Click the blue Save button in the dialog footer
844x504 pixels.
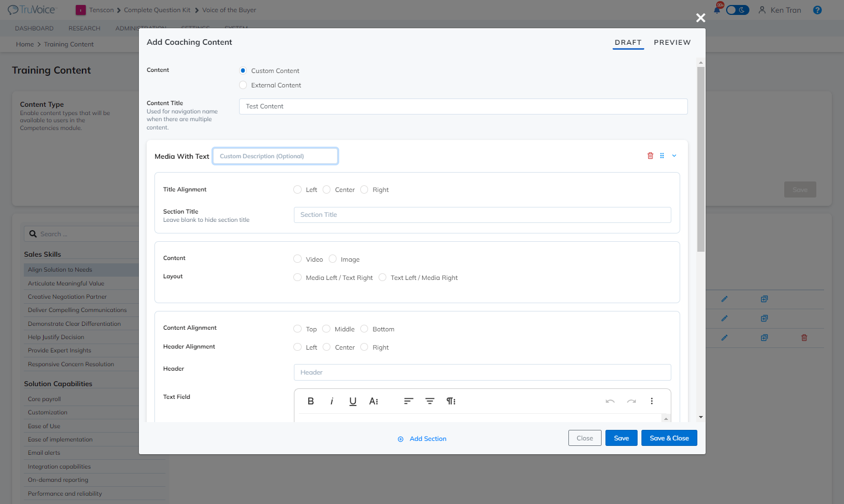pos(622,438)
